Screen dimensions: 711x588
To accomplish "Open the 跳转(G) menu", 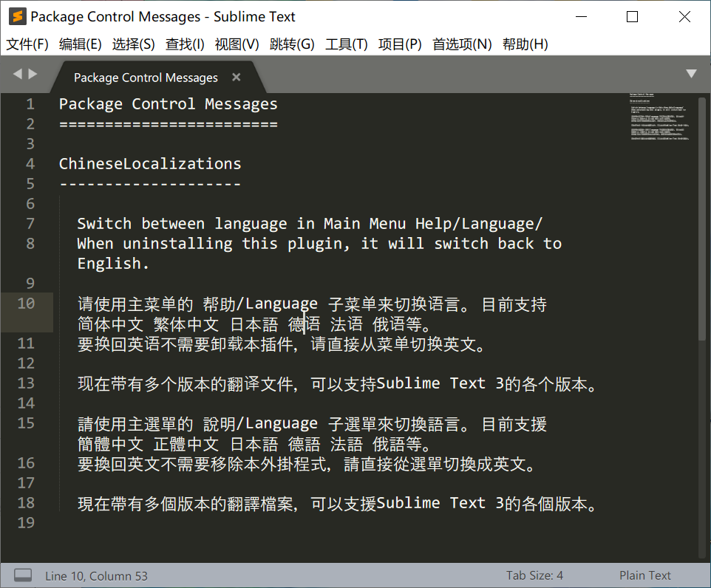I will pyautogui.click(x=292, y=44).
